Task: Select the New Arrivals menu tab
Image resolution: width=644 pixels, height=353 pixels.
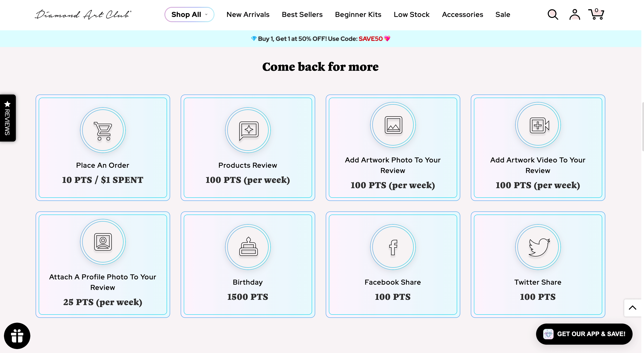Action: (248, 14)
